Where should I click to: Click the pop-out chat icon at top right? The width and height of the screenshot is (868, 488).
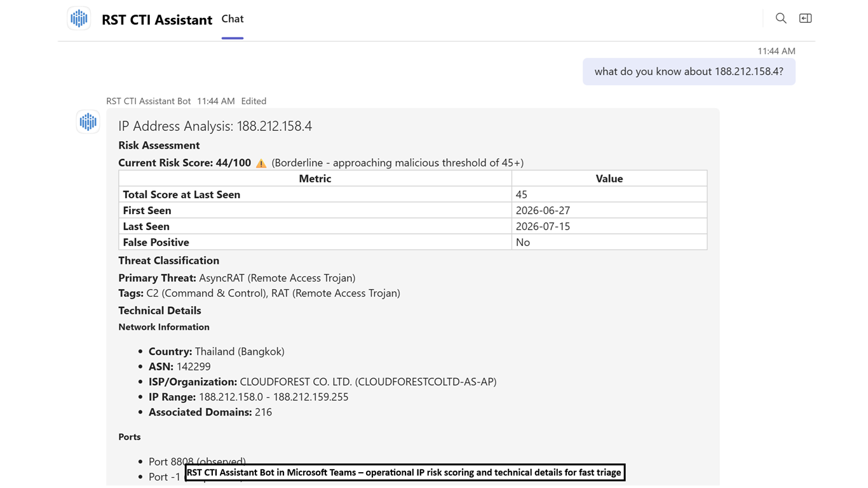pyautogui.click(x=805, y=18)
